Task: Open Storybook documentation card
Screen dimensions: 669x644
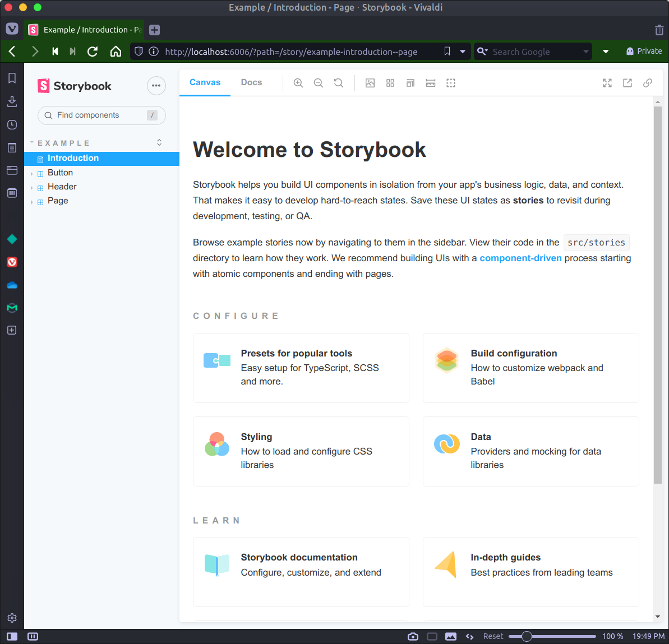Action: (x=301, y=572)
